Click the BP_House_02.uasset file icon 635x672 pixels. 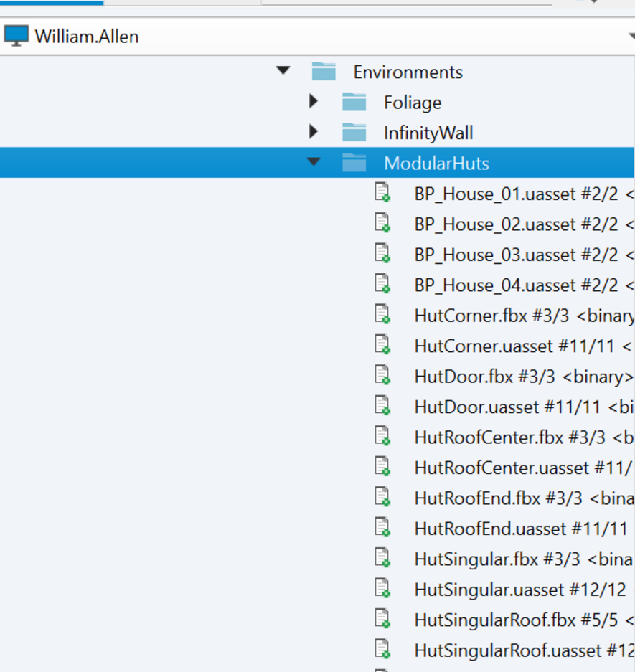pos(382,222)
